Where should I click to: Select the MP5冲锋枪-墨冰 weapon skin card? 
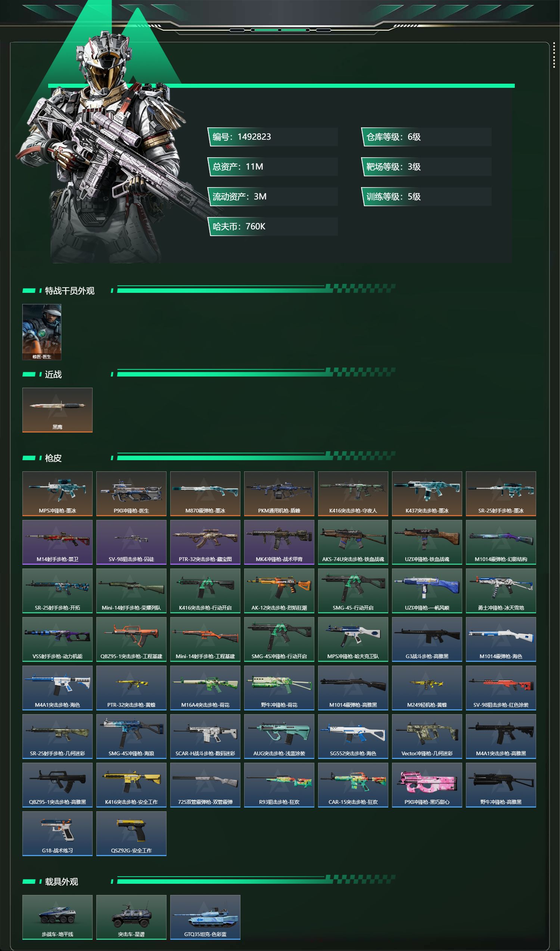(x=57, y=493)
